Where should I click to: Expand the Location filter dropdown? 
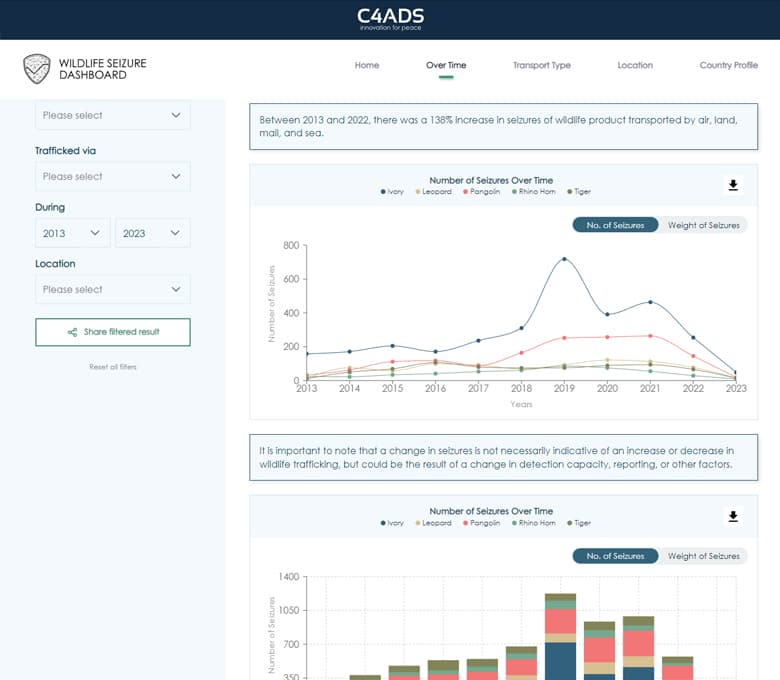(112, 289)
